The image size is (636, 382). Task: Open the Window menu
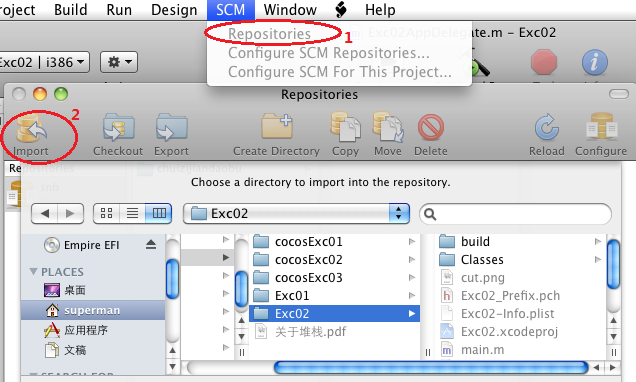[x=290, y=10]
